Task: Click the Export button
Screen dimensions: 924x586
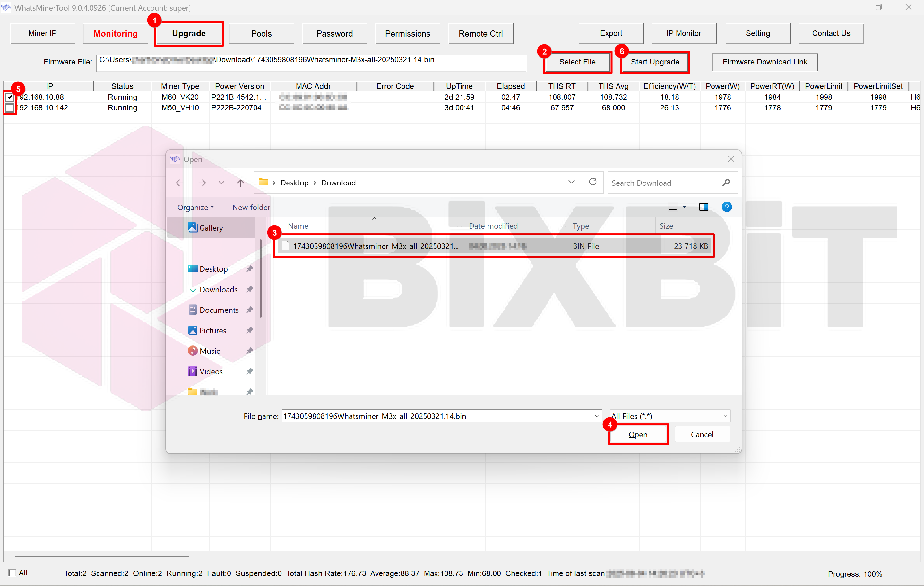Action: [x=611, y=34]
